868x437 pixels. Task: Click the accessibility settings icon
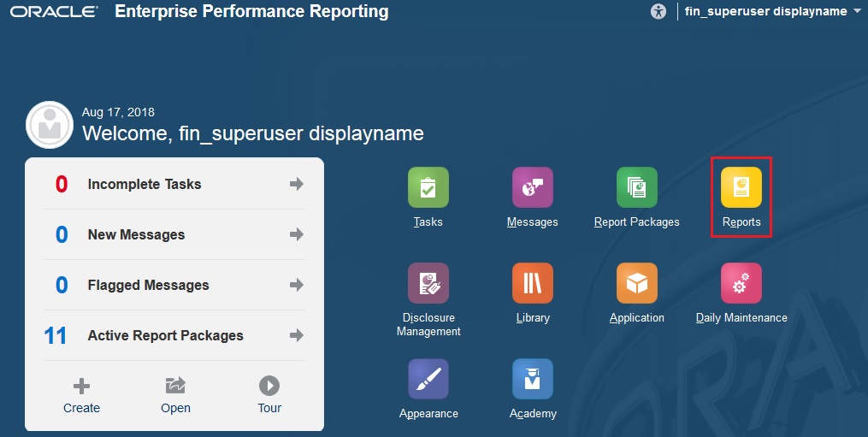(658, 11)
